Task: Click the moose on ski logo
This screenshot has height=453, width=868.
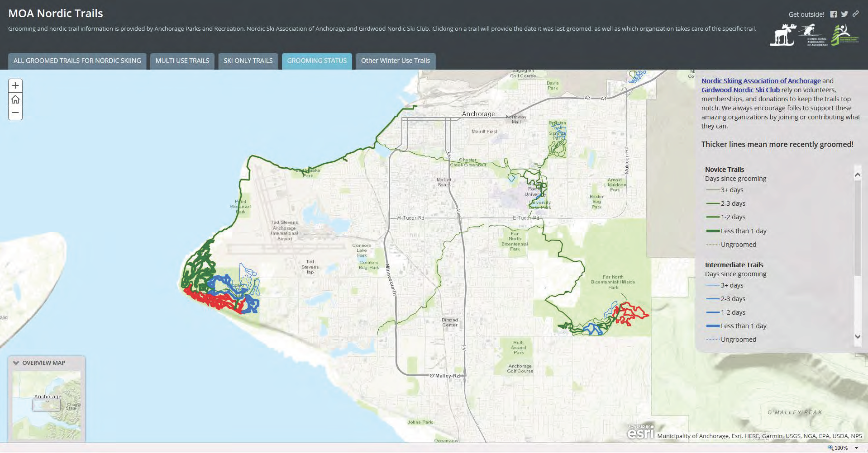Action: click(x=783, y=35)
